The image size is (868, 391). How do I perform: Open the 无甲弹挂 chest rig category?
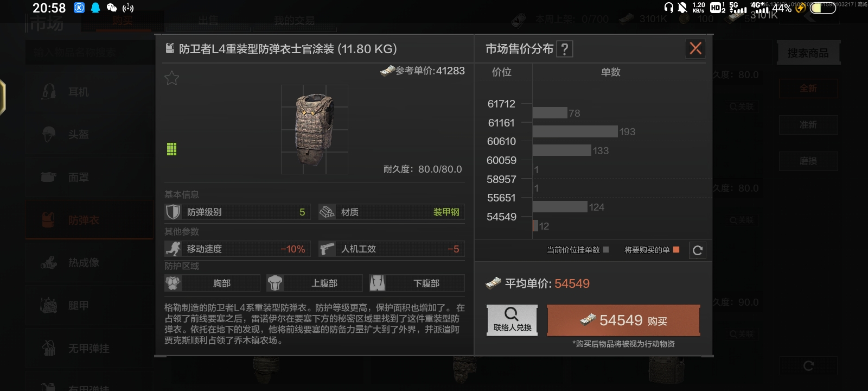pos(90,348)
